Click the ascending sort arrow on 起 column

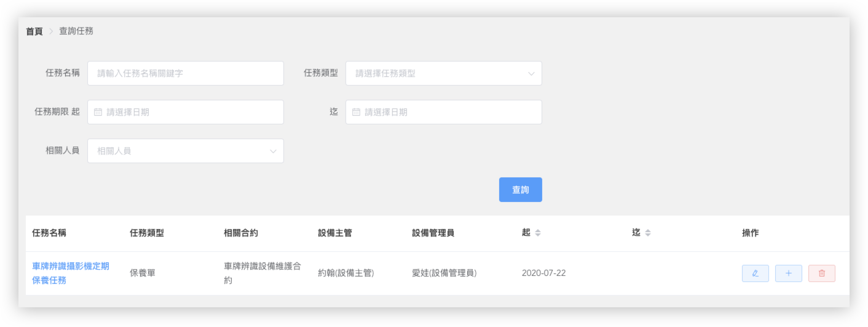[538, 230]
